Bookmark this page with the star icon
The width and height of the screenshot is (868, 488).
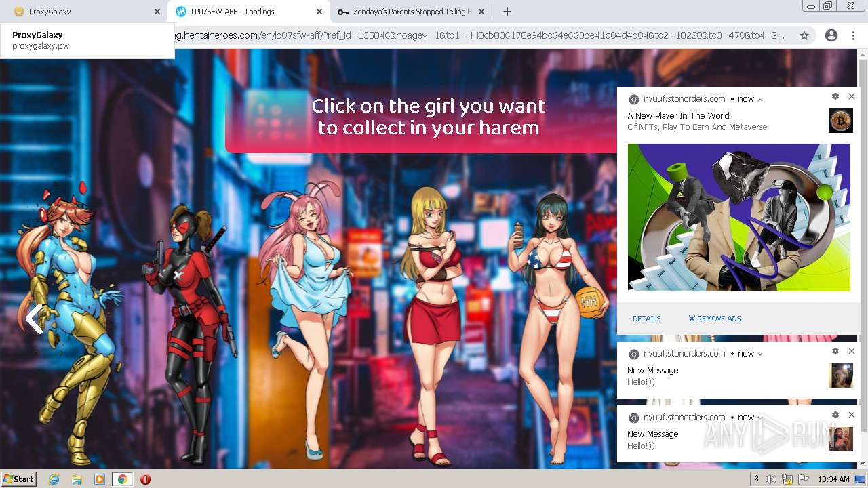click(x=804, y=35)
